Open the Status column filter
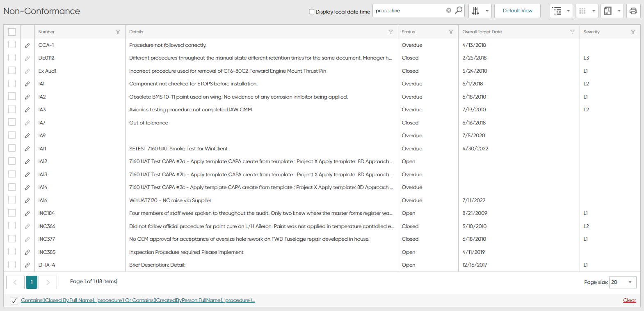Viewport: 644px width, 311px height. point(451,32)
